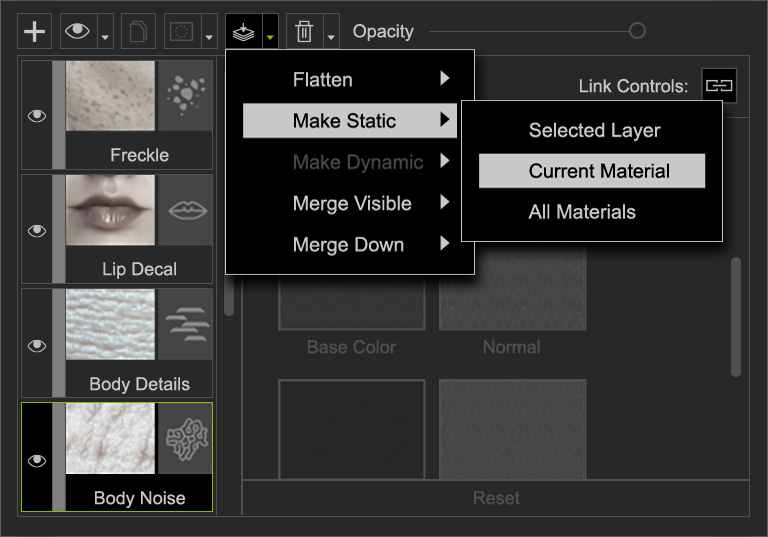Click the dashed-square mask icon in toolbar

pos(181,32)
